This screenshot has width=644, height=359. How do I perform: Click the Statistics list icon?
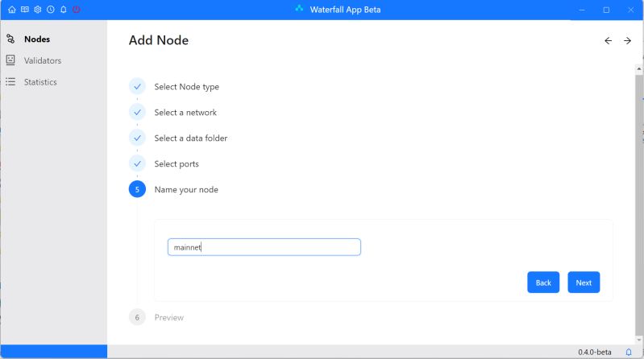point(10,81)
